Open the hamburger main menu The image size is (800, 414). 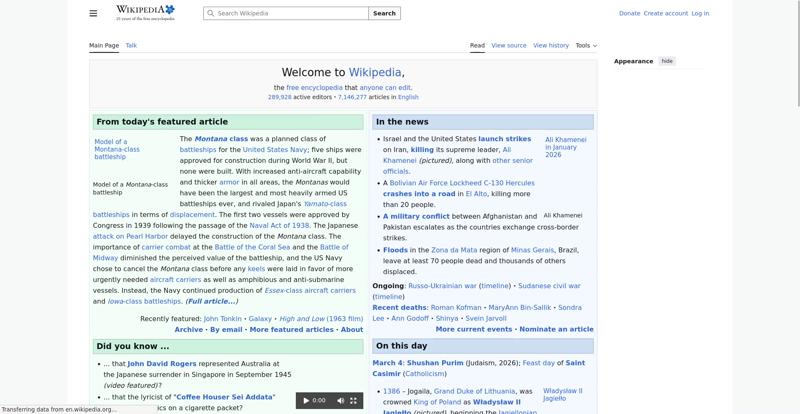tap(93, 13)
